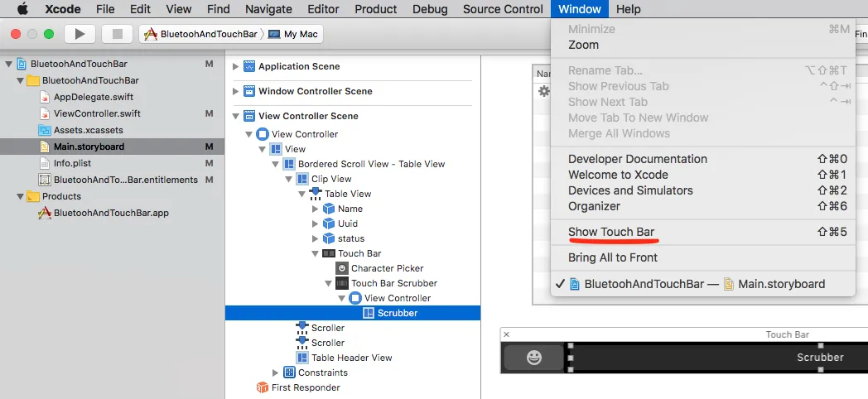Select the First Responder object

tap(305, 387)
